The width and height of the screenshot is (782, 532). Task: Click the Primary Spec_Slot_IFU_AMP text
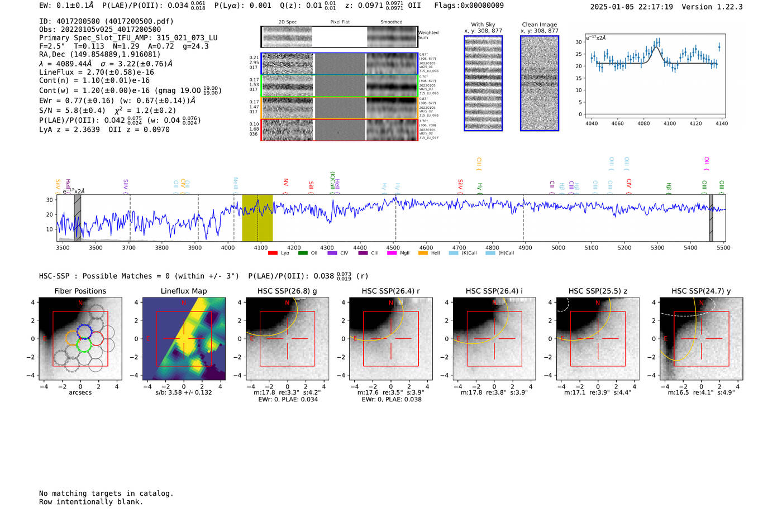128,38
